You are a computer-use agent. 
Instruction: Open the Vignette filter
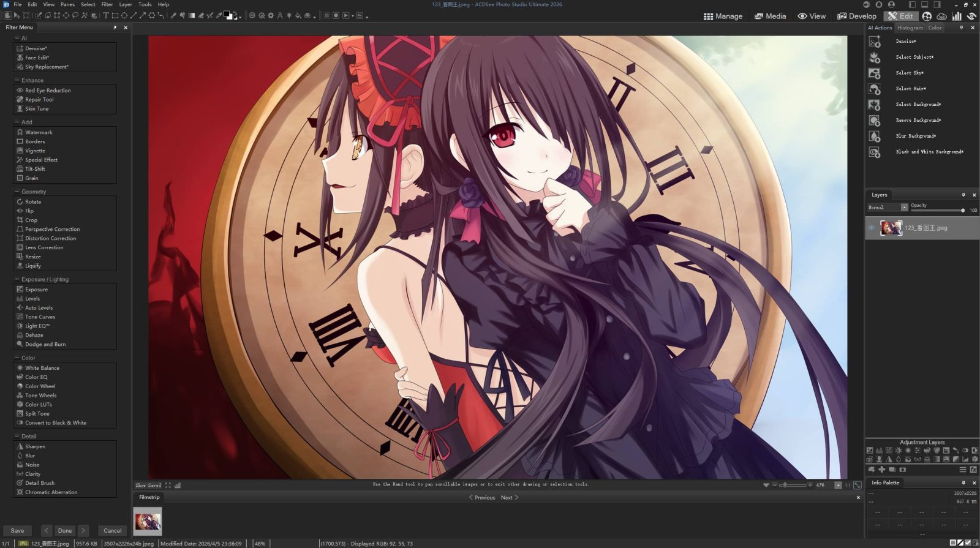click(x=35, y=151)
